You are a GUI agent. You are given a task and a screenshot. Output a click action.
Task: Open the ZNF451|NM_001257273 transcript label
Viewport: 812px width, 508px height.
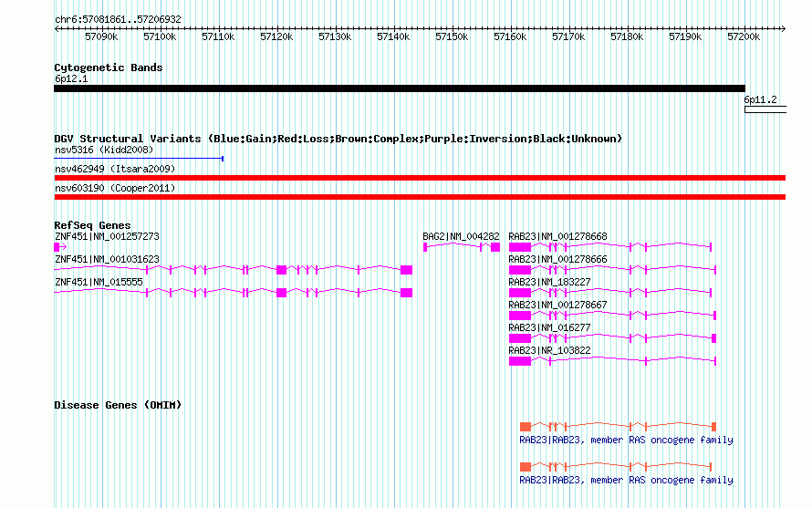point(107,236)
